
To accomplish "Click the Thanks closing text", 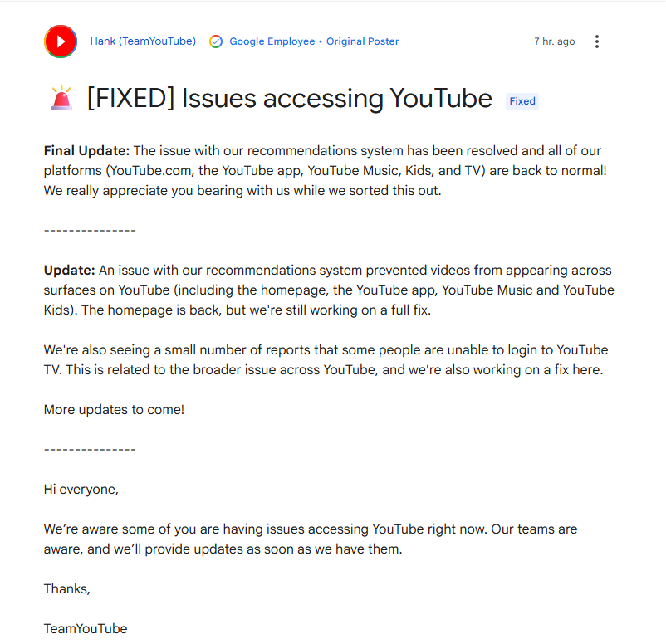I will (66, 588).
